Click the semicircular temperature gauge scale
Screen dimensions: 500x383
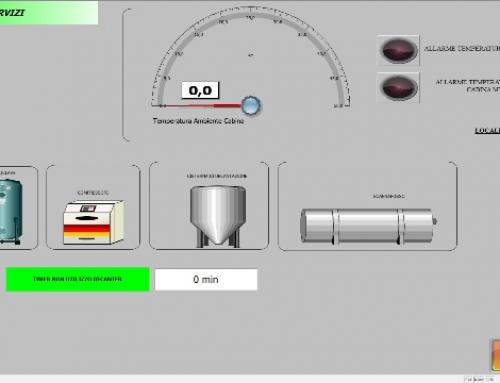point(251,56)
